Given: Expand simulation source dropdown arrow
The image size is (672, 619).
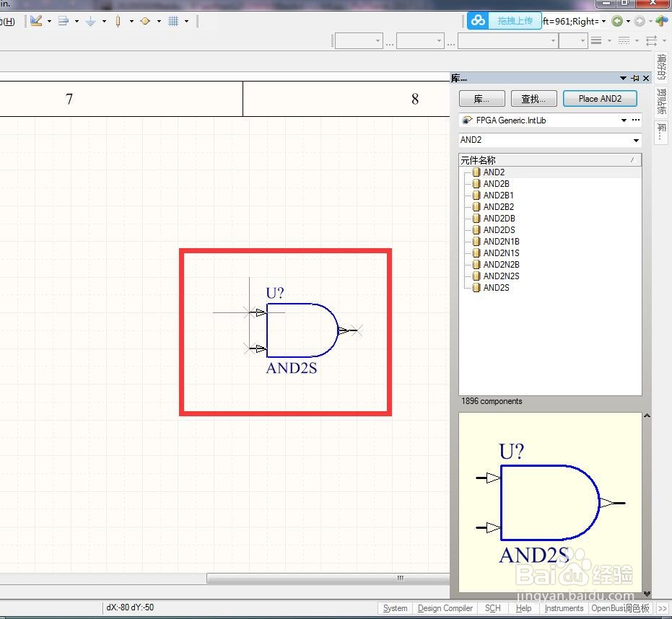Looking at the screenshot, I should [x=159, y=21].
